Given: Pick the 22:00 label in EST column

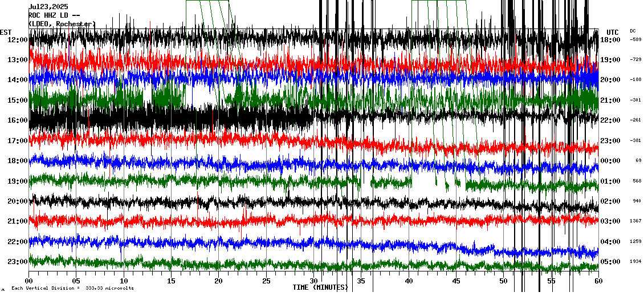Looking at the screenshot, I should tap(17, 241).
